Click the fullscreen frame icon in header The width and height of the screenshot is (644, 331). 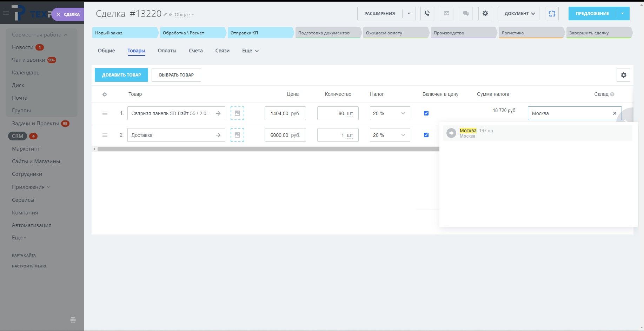coord(552,14)
